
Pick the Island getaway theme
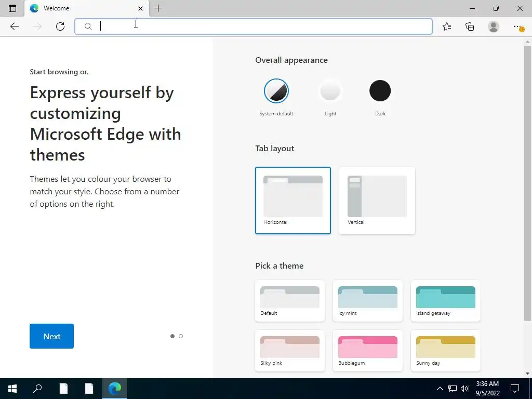(x=445, y=301)
